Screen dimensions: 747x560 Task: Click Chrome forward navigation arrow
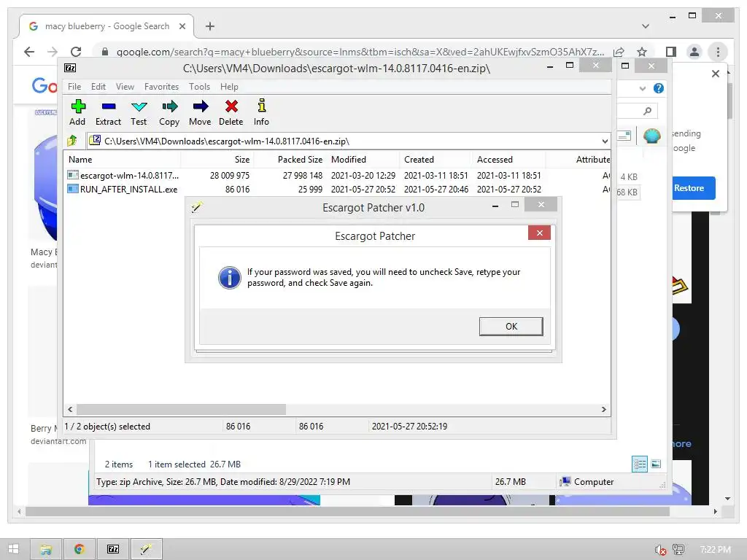point(53,52)
